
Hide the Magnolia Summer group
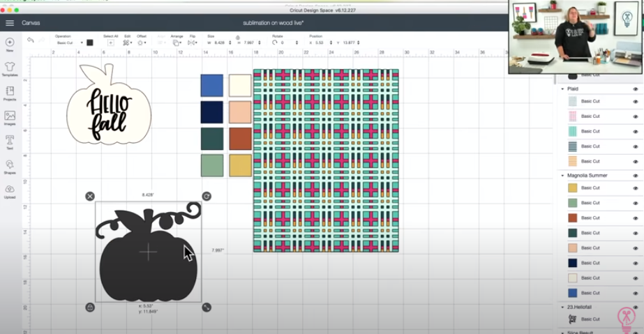[x=636, y=176]
